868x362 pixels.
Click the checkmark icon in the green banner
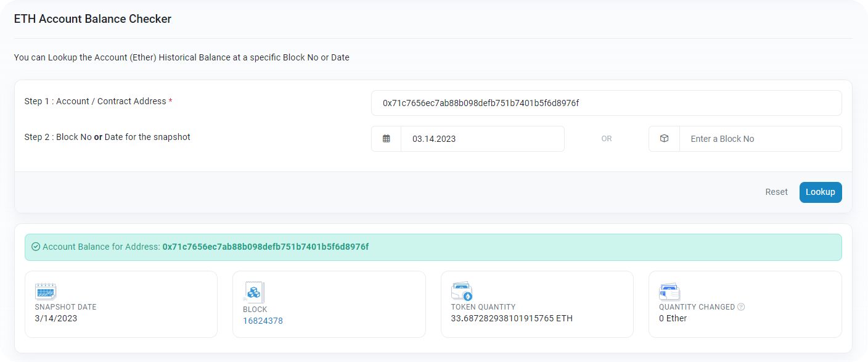click(x=36, y=247)
